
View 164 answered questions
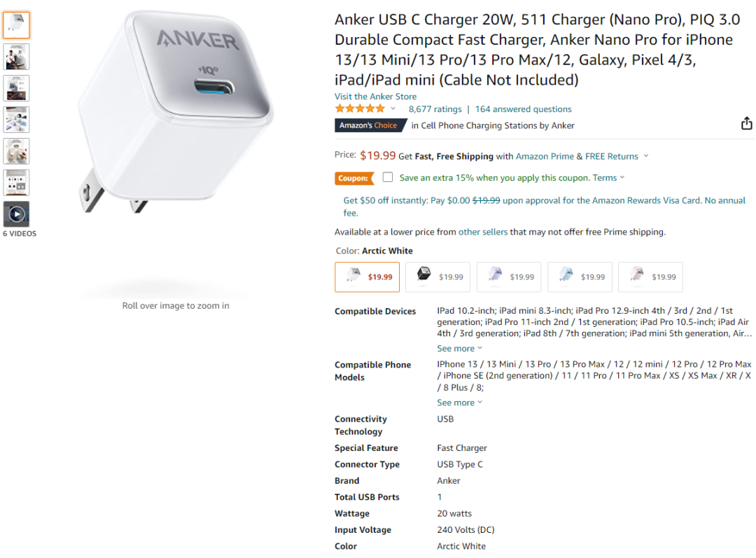pos(523,109)
